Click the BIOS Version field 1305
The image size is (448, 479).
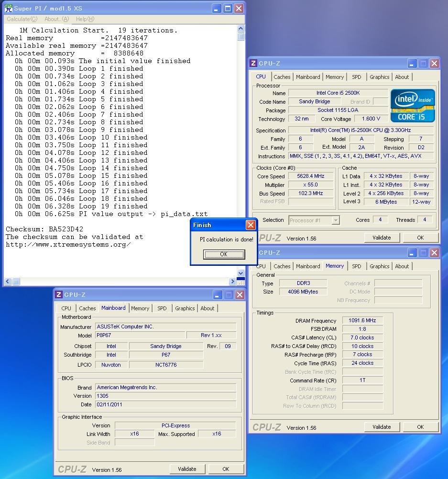click(165, 396)
